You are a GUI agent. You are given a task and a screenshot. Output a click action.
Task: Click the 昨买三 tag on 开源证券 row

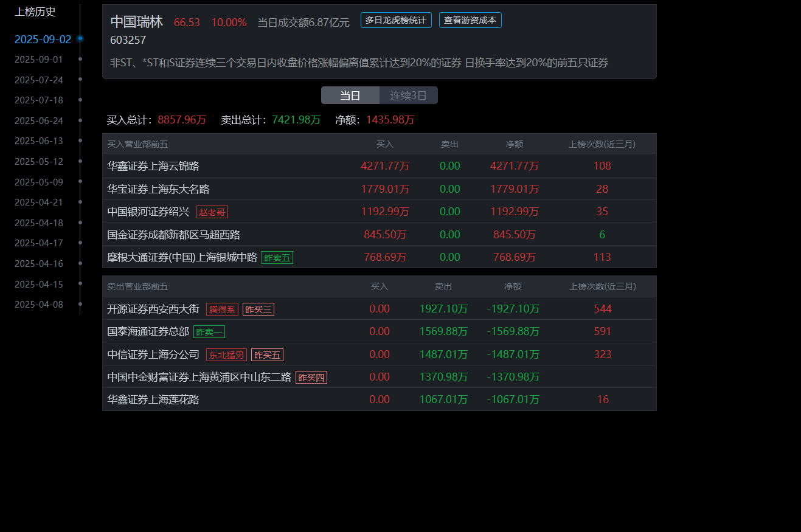[x=258, y=309]
